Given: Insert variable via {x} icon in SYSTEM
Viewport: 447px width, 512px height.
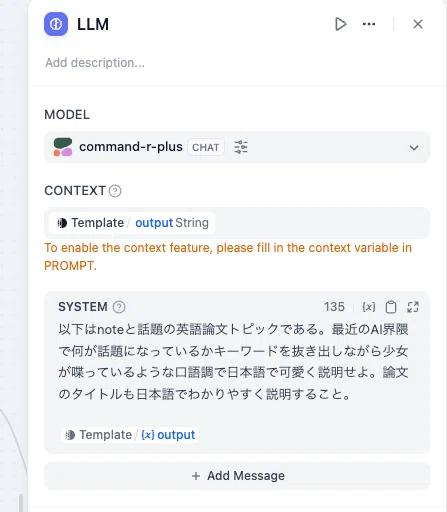Looking at the screenshot, I should (x=369, y=307).
